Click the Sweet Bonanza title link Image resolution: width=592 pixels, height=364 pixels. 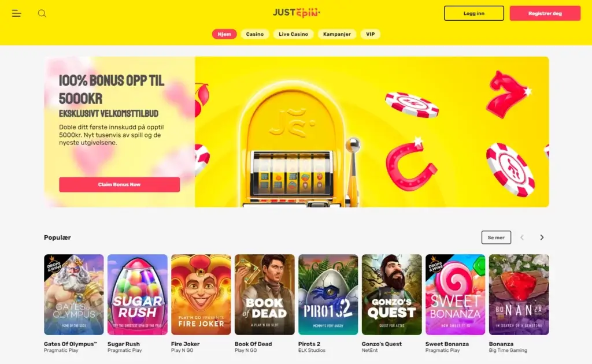[x=447, y=344]
